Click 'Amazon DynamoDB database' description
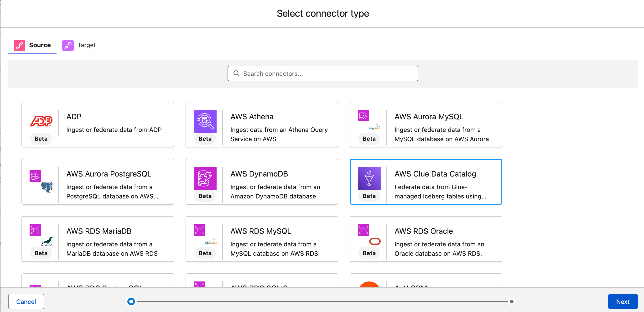 pyautogui.click(x=273, y=196)
